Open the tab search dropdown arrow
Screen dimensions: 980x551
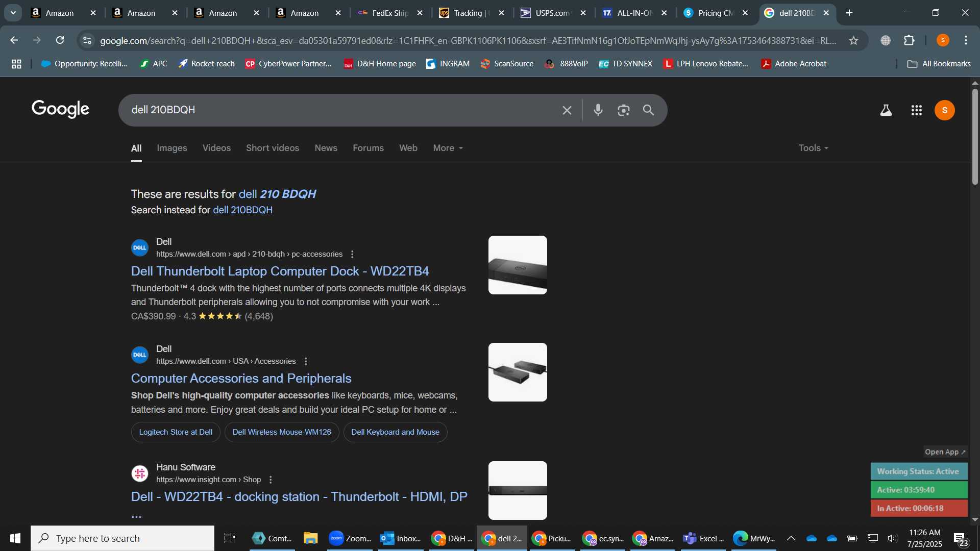13,13
